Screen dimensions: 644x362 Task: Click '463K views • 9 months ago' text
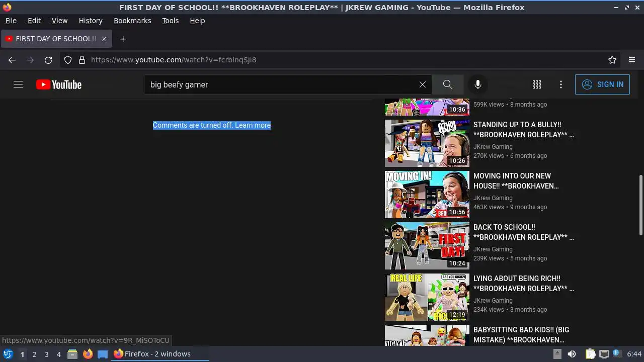[x=510, y=207]
